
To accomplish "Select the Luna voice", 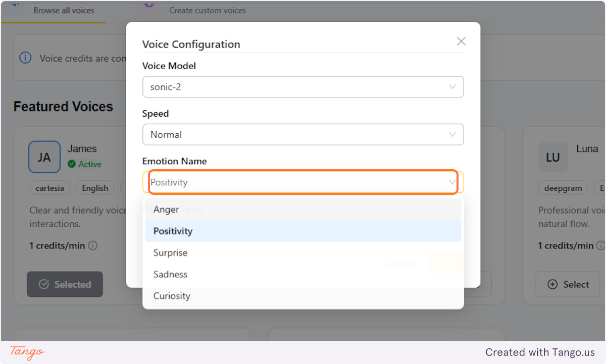I will click(568, 284).
